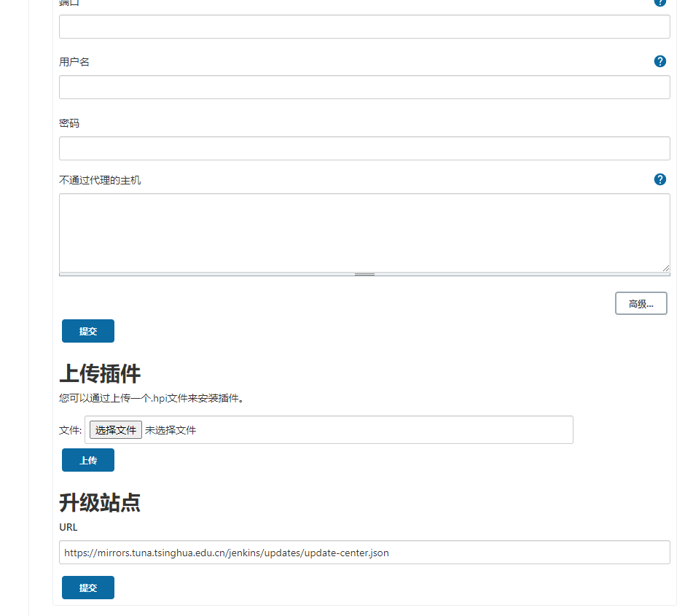693x616 pixels.
Task: Click the textarea resize handle below hosts box
Action: point(364,273)
